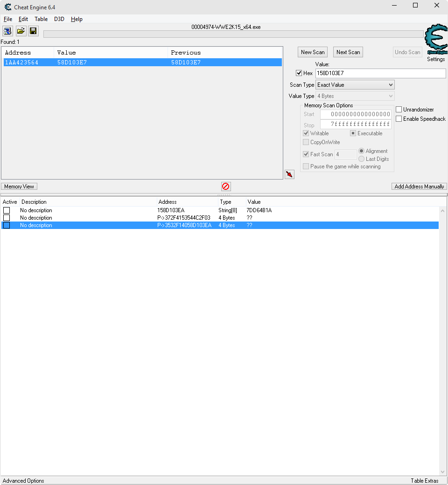Enable the Unrandomizer checkbox

399,110
